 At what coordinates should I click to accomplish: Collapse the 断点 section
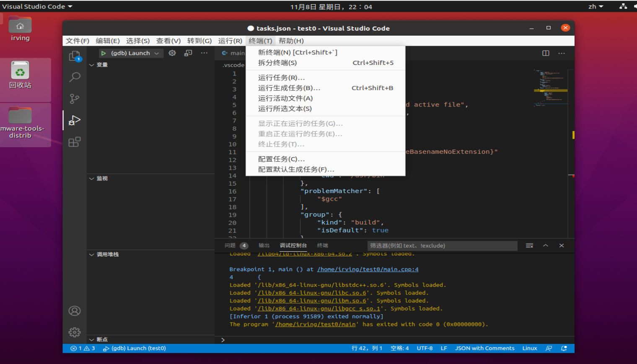coord(150,339)
